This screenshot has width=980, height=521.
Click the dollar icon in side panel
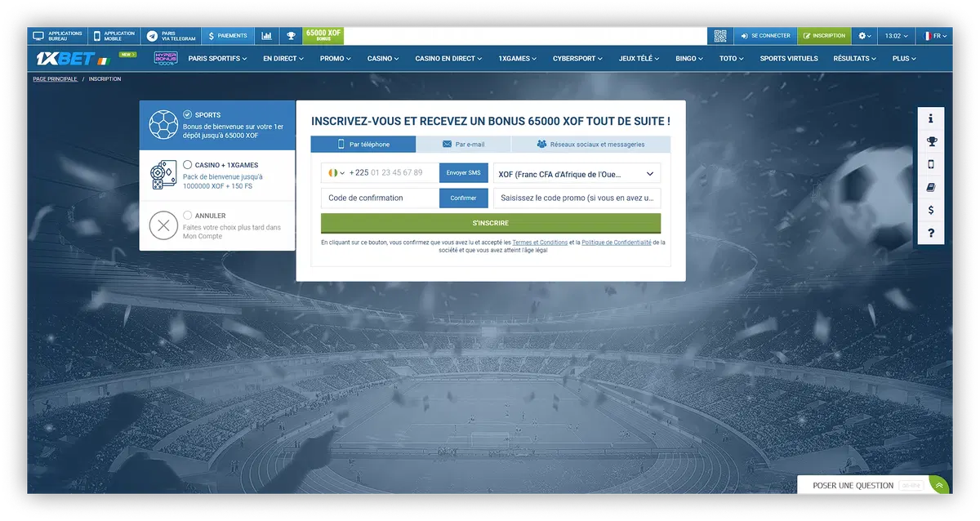click(931, 210)
